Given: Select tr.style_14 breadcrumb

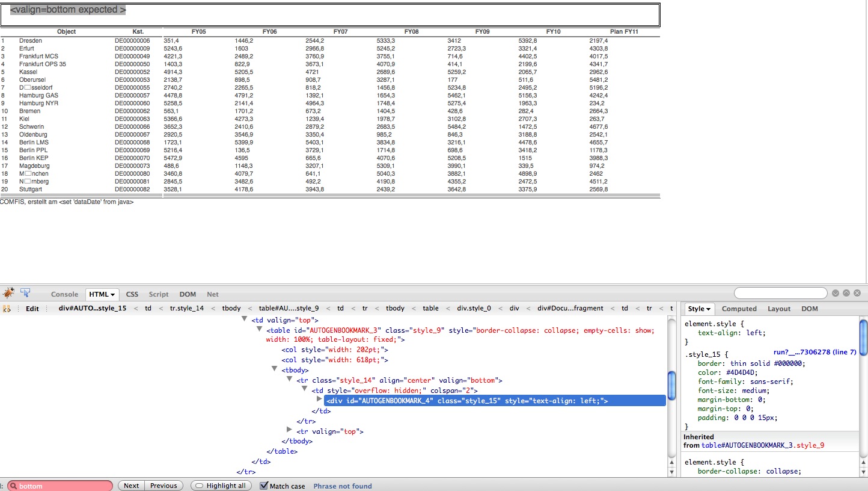Looking at the screenshot, I should (x=187, y=309).
